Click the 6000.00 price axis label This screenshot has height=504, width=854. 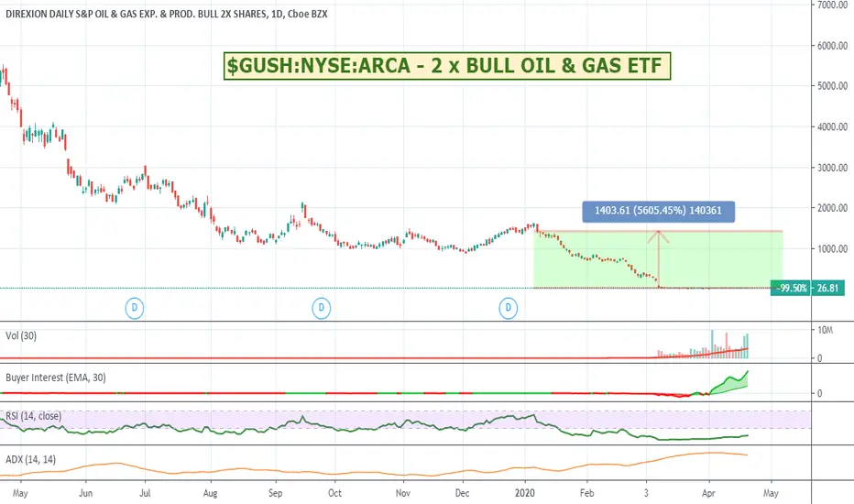click(x=832, y=46)
